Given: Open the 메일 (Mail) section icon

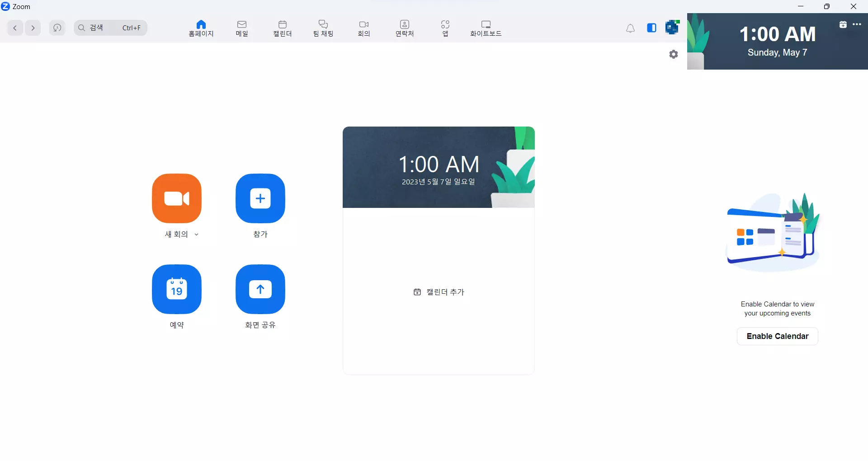Looking at the screenshot, I should pyautogui.click(x=242, y=28).
